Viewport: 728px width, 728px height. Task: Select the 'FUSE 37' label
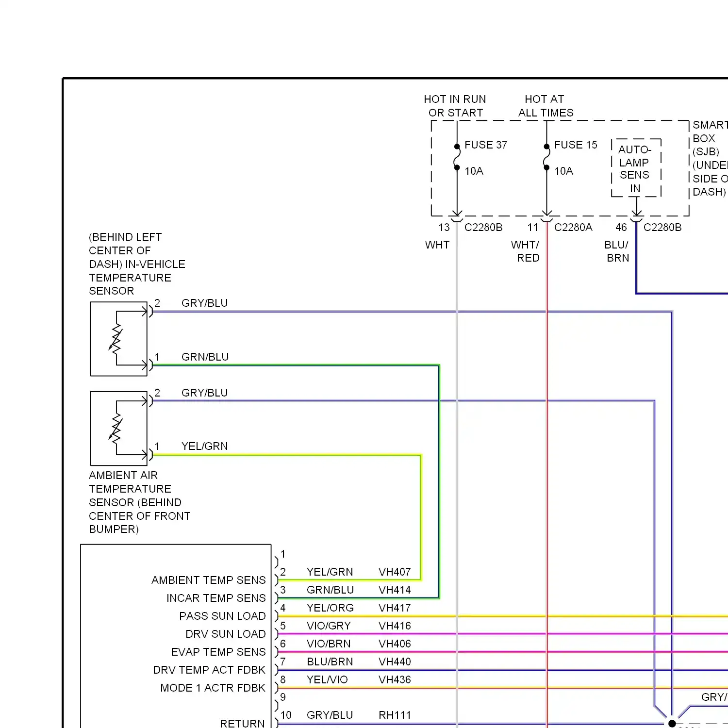(x=486, y=145)
